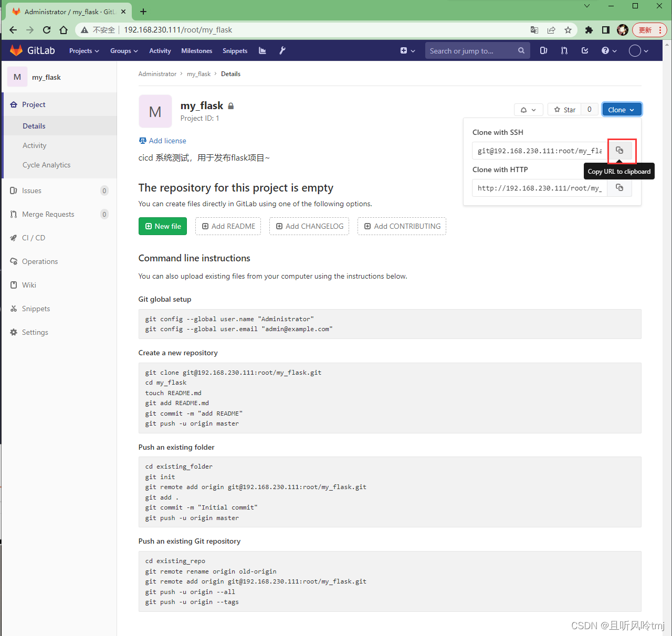The image size is (672, 636).
Task: Open project Settings in sidebar
Action: tap(59, 332)
